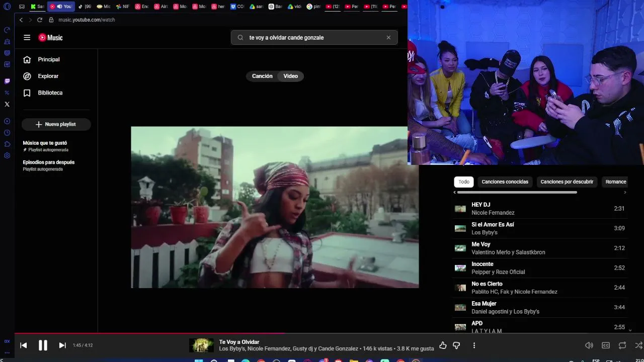The width and height of the screenshot is (644, 362).
Task: Toggle shuffle playback
Action: (638, 345)
